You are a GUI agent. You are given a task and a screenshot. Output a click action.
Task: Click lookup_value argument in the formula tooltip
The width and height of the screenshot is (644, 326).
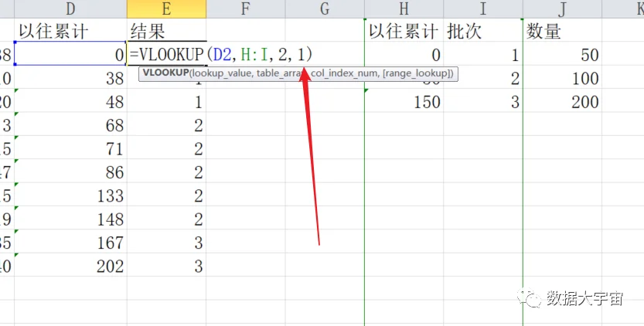[220, 73]
